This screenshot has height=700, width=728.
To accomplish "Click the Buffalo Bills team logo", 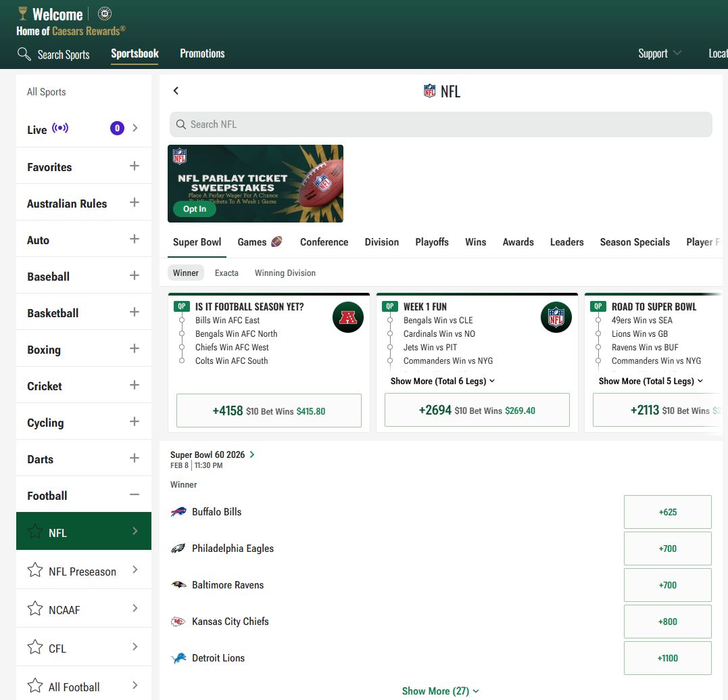I will [178, 512].
